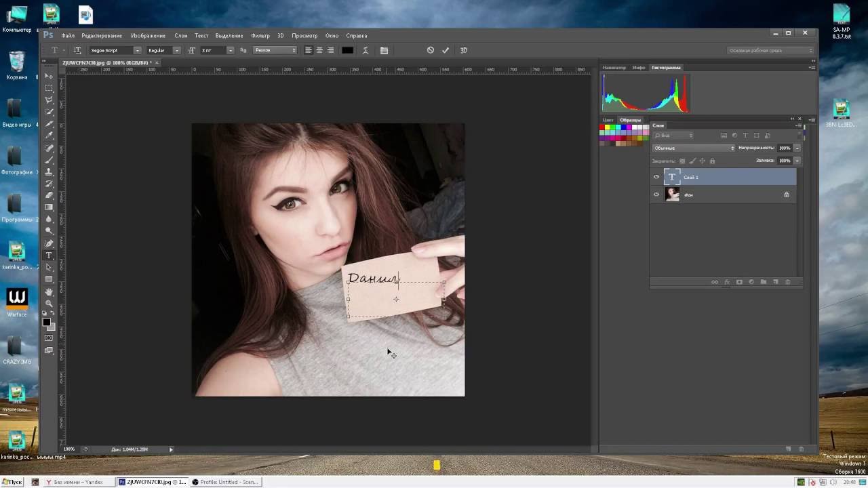Click the create new layer icon
Screen dimensions: 868x488
click(x=776, y=282)
